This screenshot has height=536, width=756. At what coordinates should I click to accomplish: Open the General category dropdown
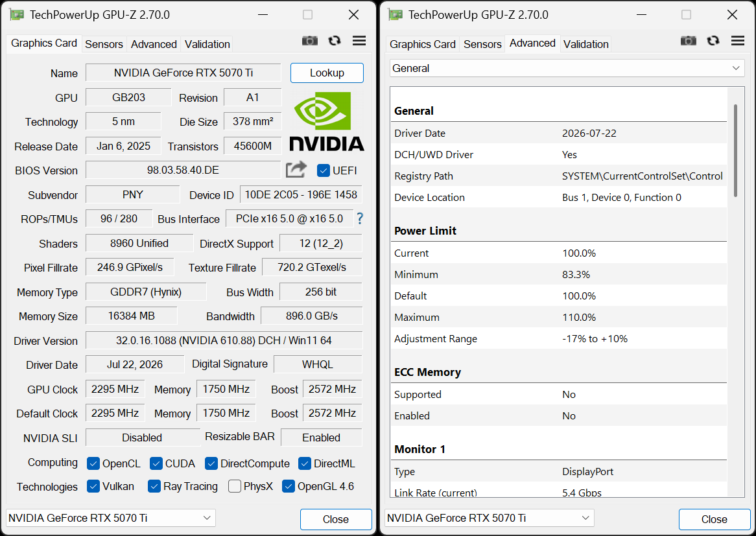click(x=567, y=69)
